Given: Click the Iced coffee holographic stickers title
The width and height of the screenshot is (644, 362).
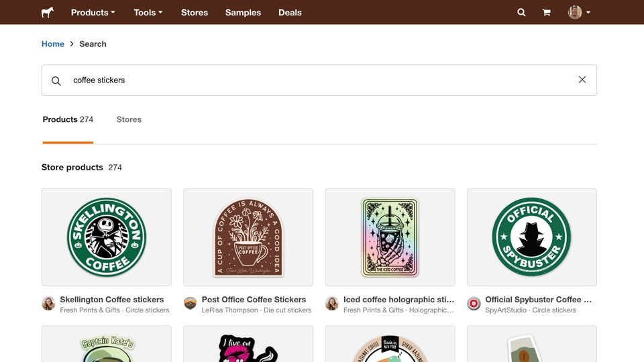Looking at the screenshot, I should (398, 300).
